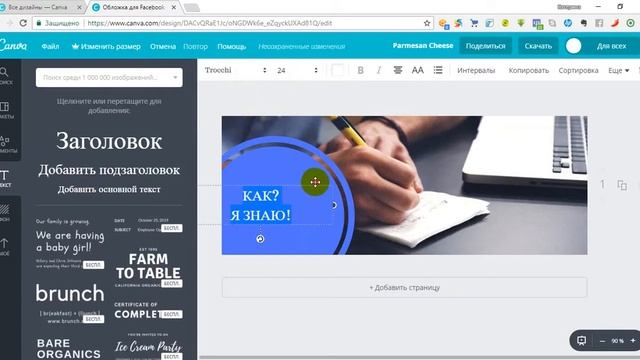Viewport: 640px width, 360px height.
Task: Click the shopping cart extension icon
Action: pos(474,23)
